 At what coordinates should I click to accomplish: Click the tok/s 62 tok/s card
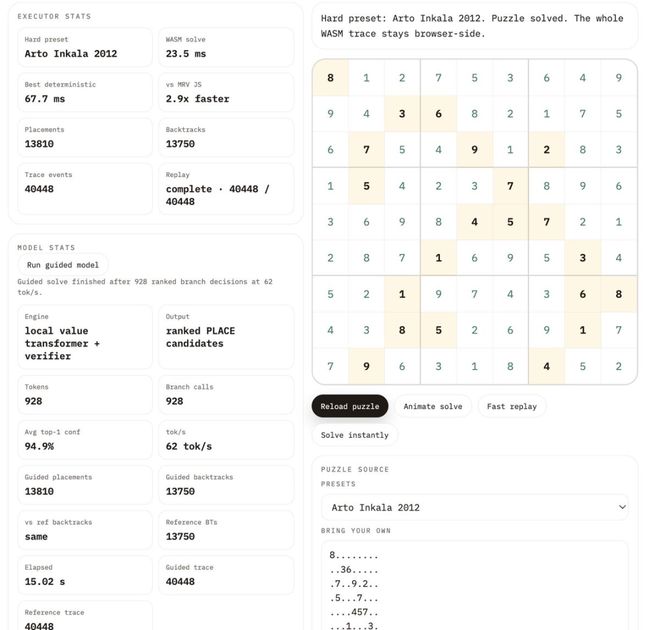click(x=226, y=439)
